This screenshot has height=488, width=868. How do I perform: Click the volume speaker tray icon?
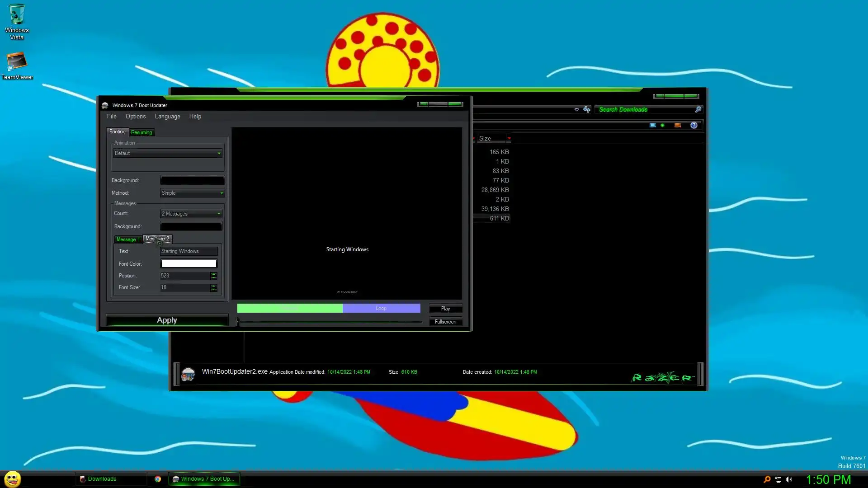click(x=789, y=479)
